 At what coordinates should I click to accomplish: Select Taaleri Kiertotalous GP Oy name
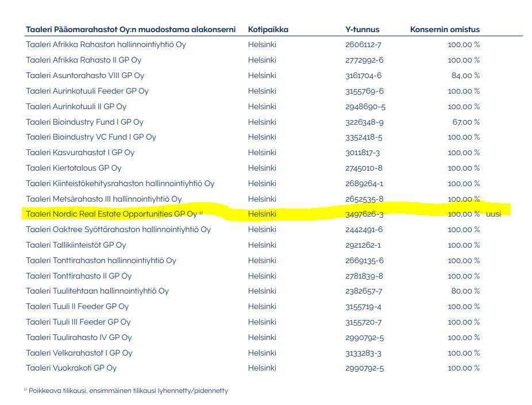click(74, 168)
